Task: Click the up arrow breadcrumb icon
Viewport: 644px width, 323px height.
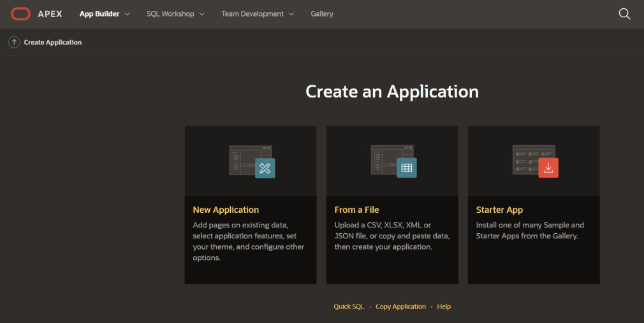Action: 14,42
